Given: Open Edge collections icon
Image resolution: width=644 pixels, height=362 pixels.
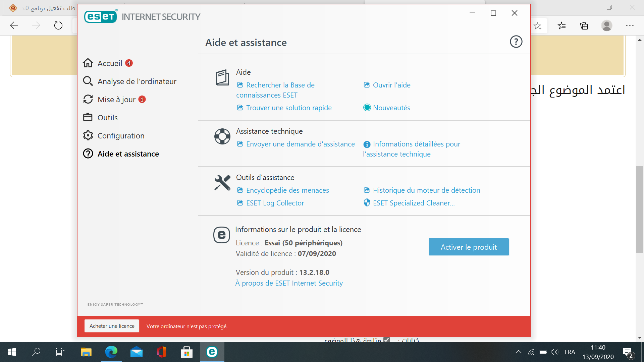Looking at the screenshot, I should (x=584, y=26).
